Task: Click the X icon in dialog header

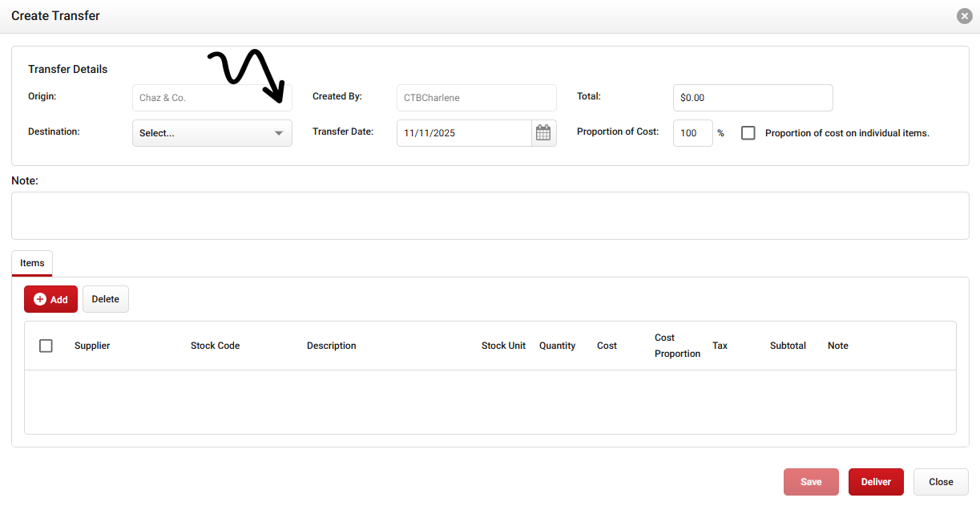Action: [x=965, y=16]
